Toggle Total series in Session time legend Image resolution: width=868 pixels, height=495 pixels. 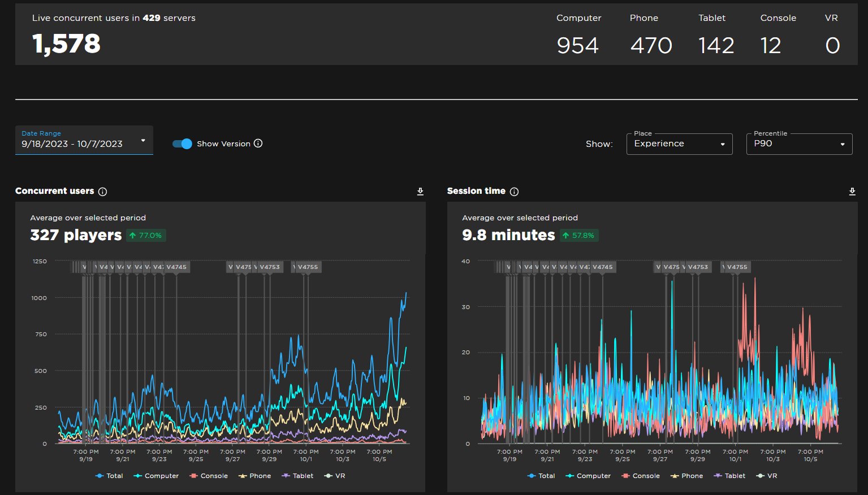pos(541,476)
